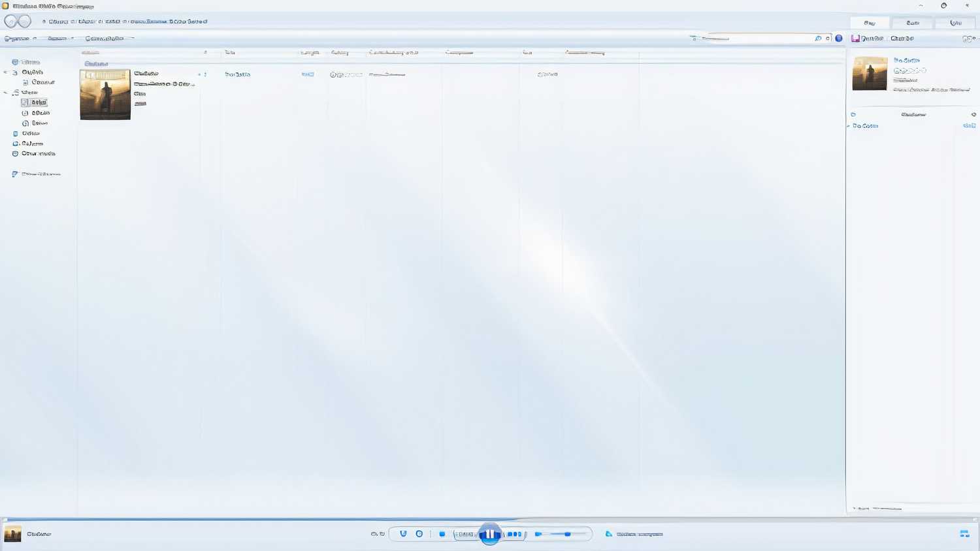
Task: Pause playback with the large round button
Action: (x=490, y=534)
